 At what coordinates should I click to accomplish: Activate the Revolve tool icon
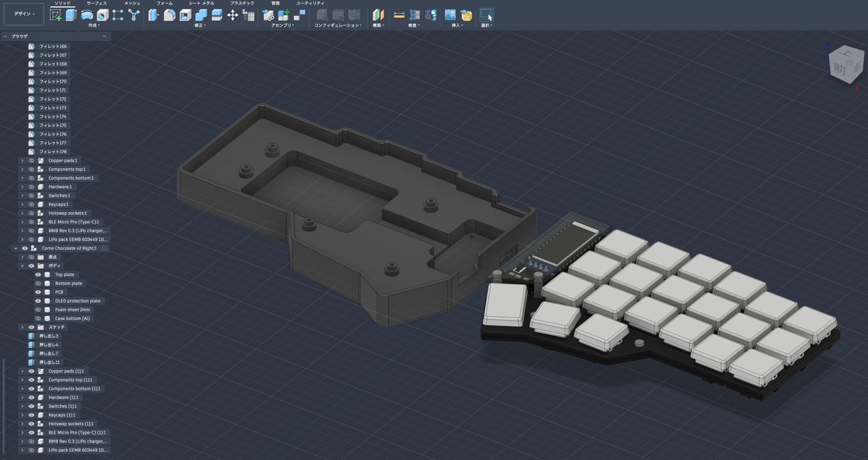pos(87,15)
